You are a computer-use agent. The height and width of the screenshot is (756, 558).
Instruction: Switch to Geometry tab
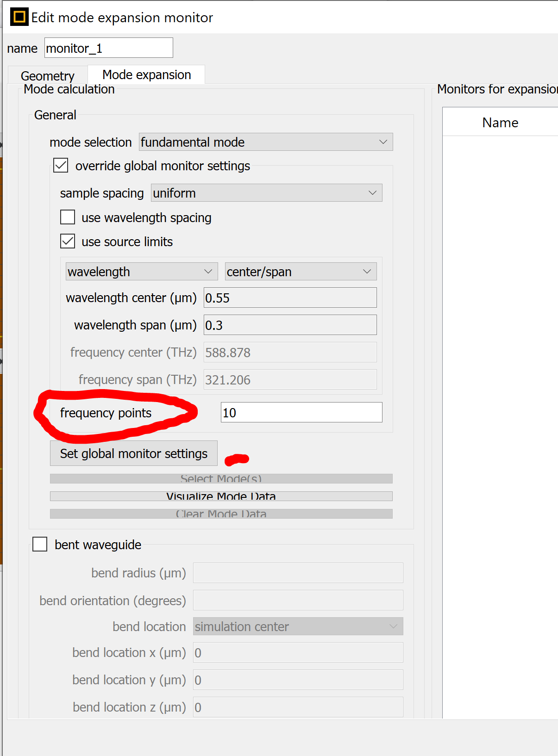click(x=48, y=75)
